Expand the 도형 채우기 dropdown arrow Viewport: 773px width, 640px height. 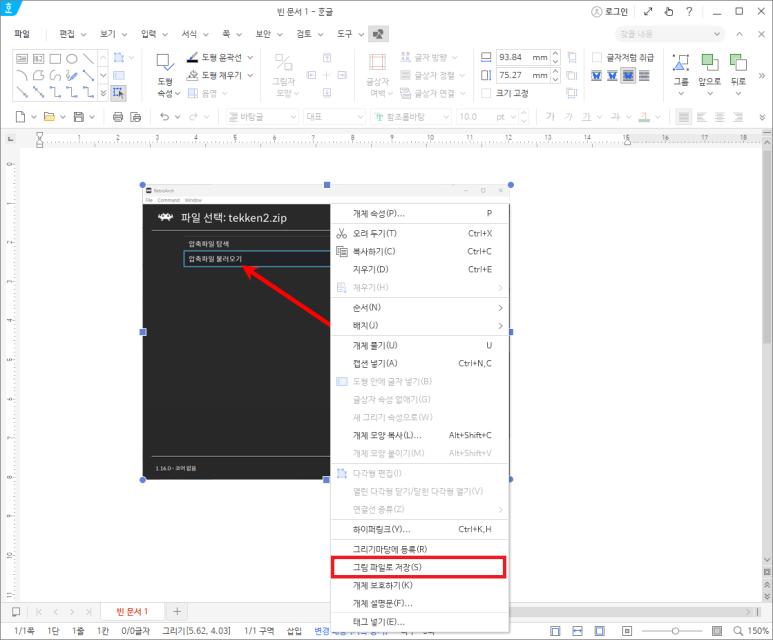pos(250,75)
